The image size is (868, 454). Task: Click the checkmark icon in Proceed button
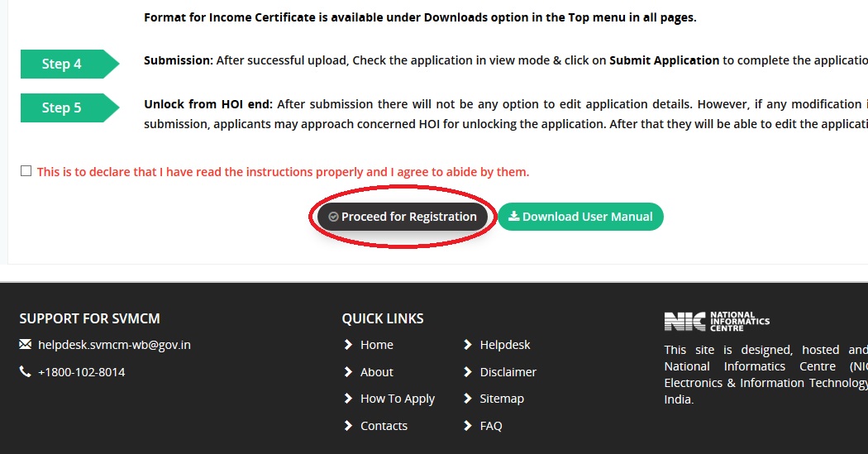coord(333,217)
